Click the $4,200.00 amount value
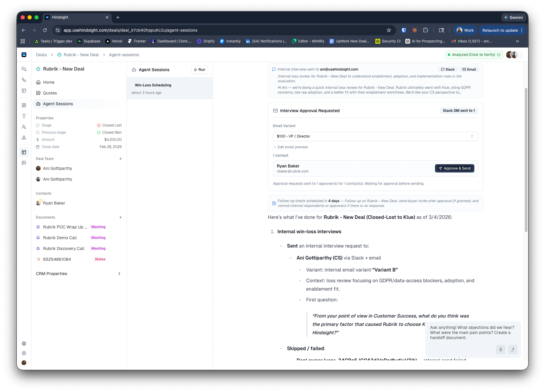Screen dimensions: 545x392 [x=113, y=140]
